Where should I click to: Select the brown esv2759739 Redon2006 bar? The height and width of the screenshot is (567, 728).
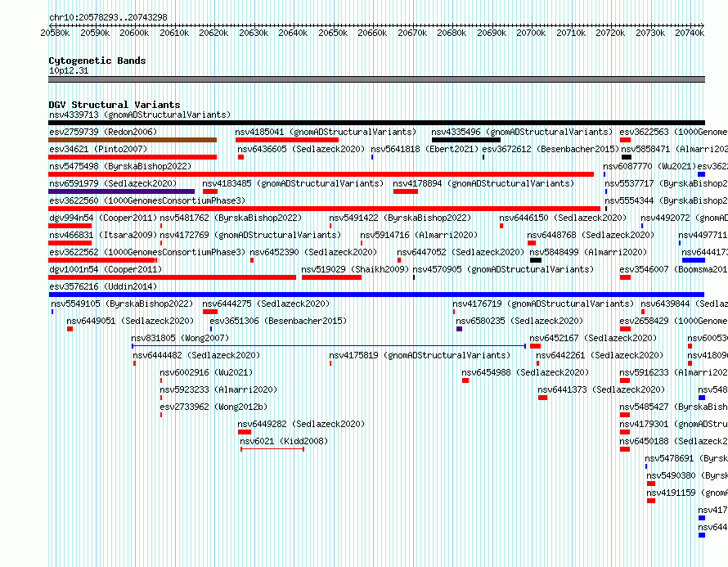(133, 140)
